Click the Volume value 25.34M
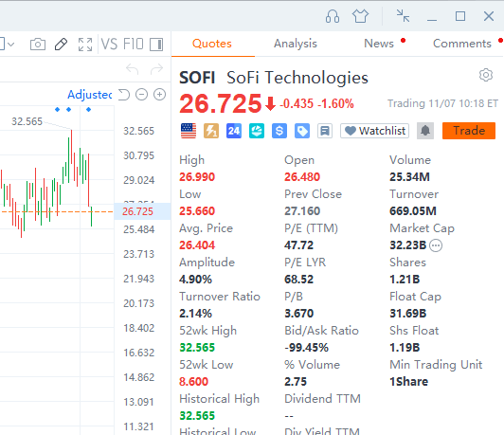Viewport: 504px width, 435px height. coord(409,177)
